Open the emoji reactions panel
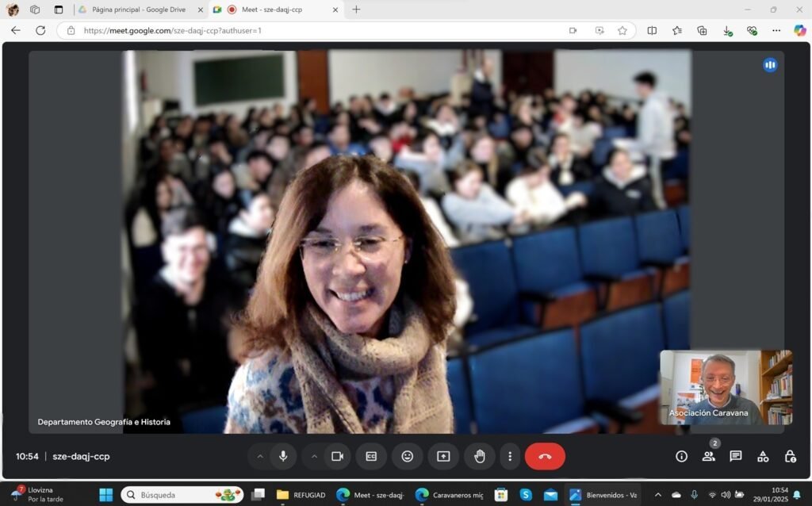 pos(408,456)
